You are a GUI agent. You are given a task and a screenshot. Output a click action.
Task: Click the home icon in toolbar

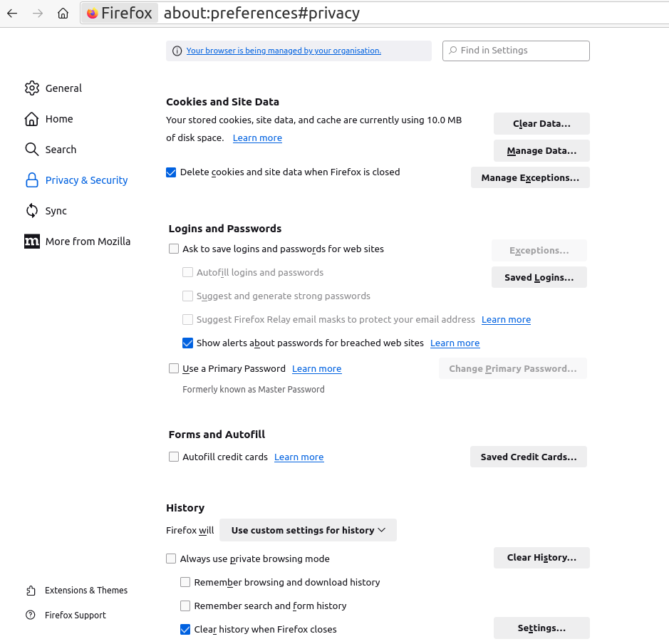pyautogui.click(x=63, y=13)
